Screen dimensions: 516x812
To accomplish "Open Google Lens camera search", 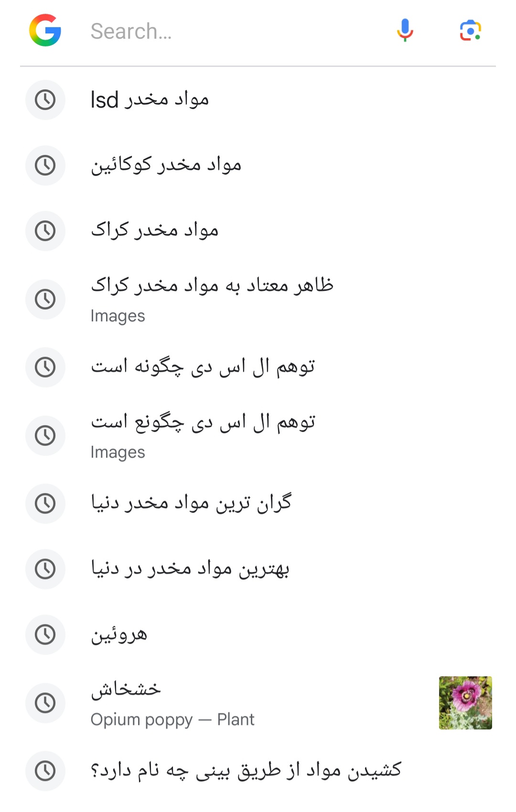I will pos(470,31).
